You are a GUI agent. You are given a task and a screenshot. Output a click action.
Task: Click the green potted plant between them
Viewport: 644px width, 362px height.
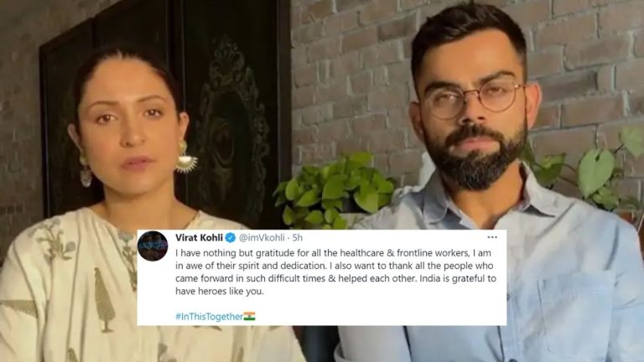point(334,190)
